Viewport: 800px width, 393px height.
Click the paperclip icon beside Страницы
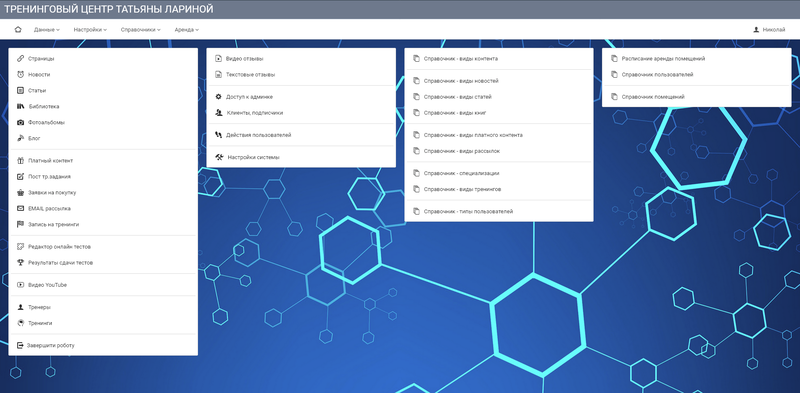click(x=20, y=59)
